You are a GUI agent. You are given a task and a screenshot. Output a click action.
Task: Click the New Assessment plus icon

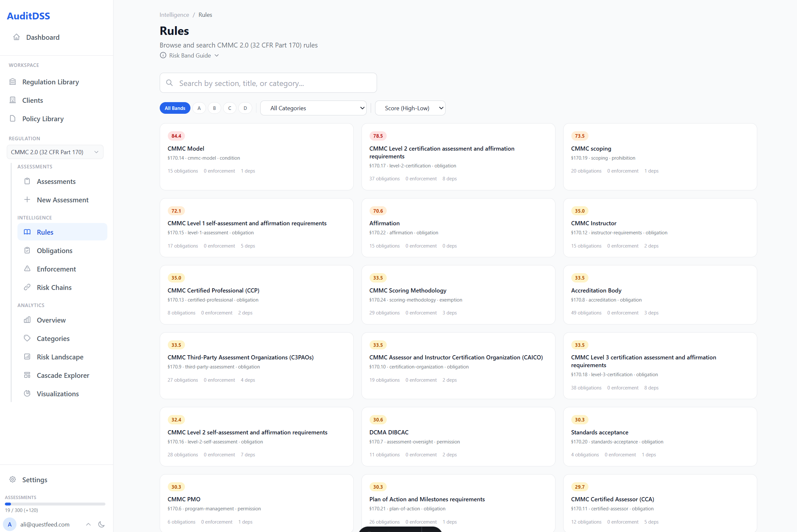[27, 199]
